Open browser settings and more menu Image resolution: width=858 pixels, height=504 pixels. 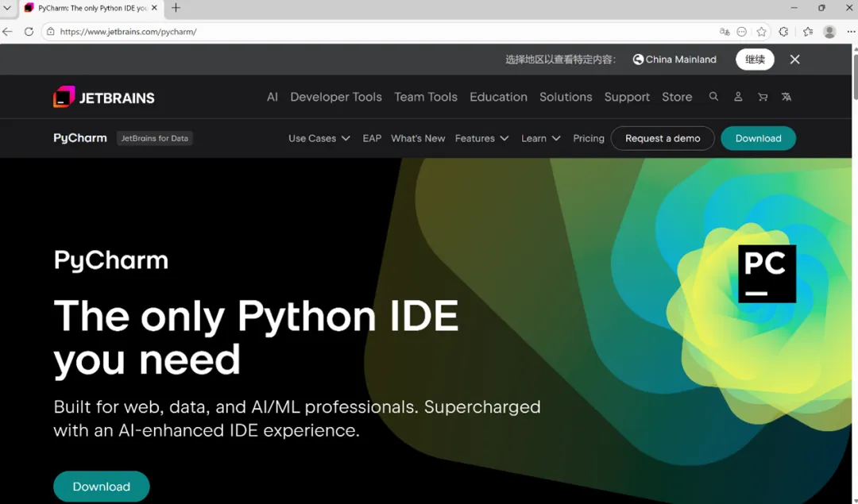851,32
